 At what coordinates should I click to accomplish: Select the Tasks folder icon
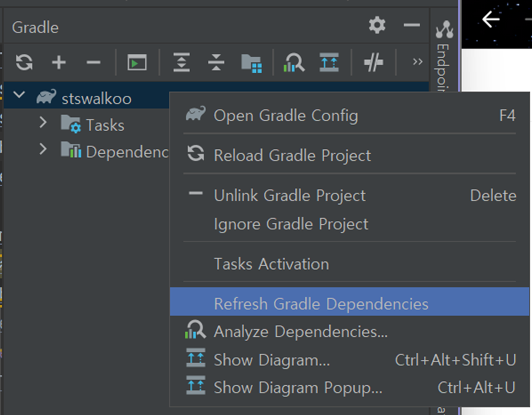(x=71, y=124)
